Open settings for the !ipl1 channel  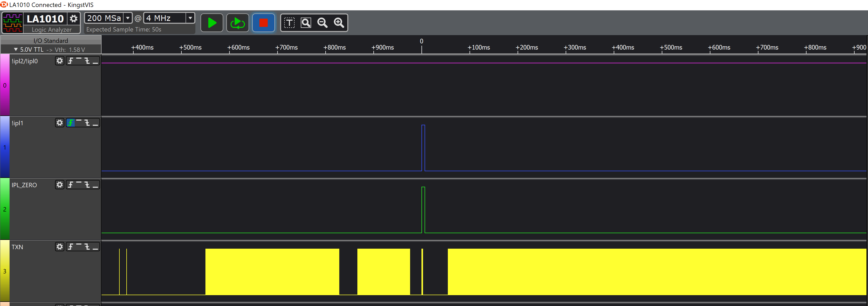coord(60,123)
